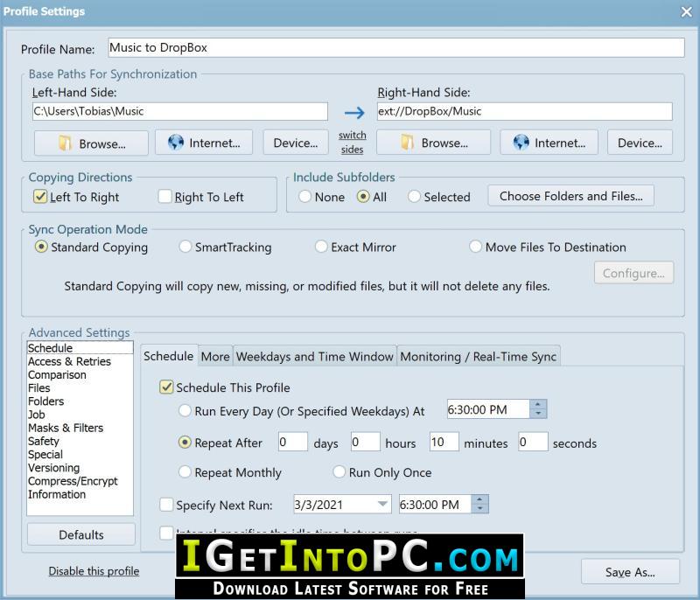Image resolution: width=700 pixels, height=600 pixels.
Task: Click the switch sides link
Action: pyautogui.click(x=353, y=142)
